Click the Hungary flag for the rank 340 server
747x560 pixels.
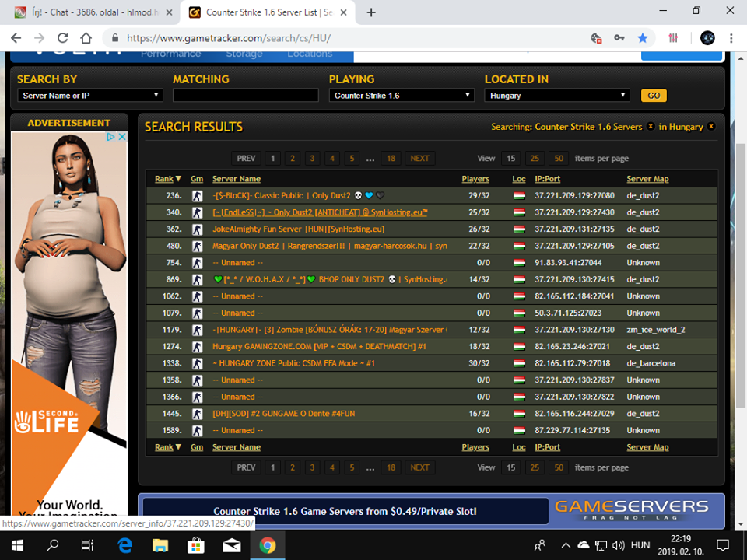519,212
